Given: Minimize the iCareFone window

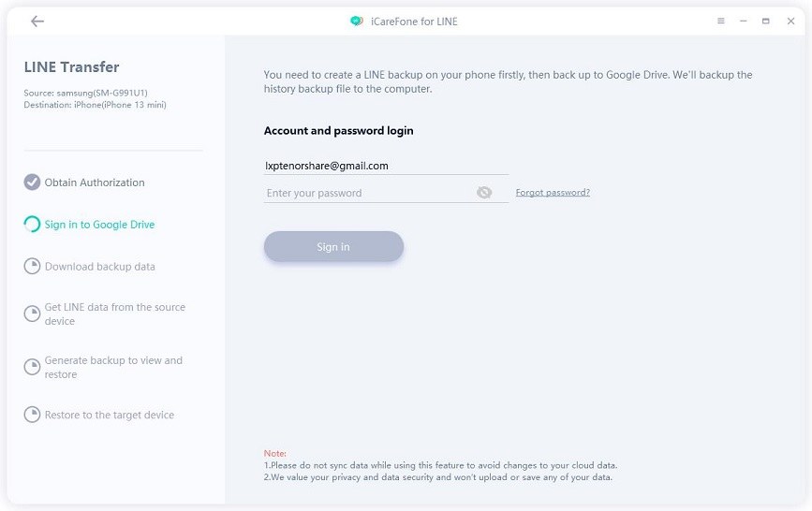Looking at the screenshot, I should (x=743, y=21).
